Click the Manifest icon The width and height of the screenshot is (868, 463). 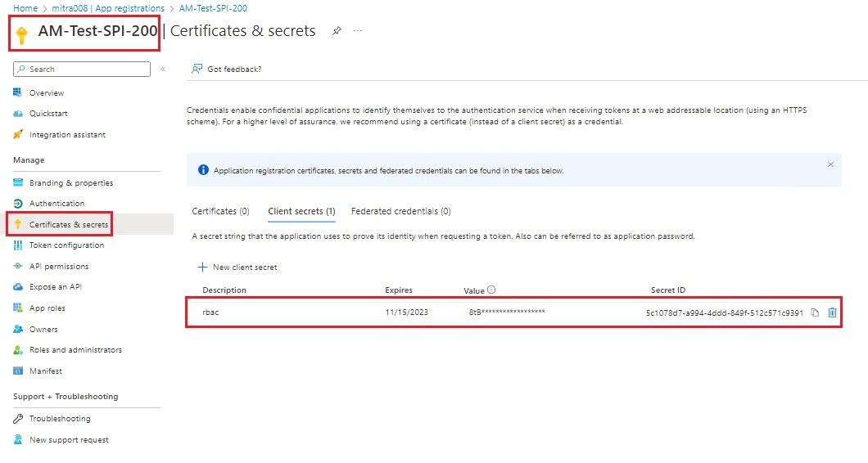[18, 371]
